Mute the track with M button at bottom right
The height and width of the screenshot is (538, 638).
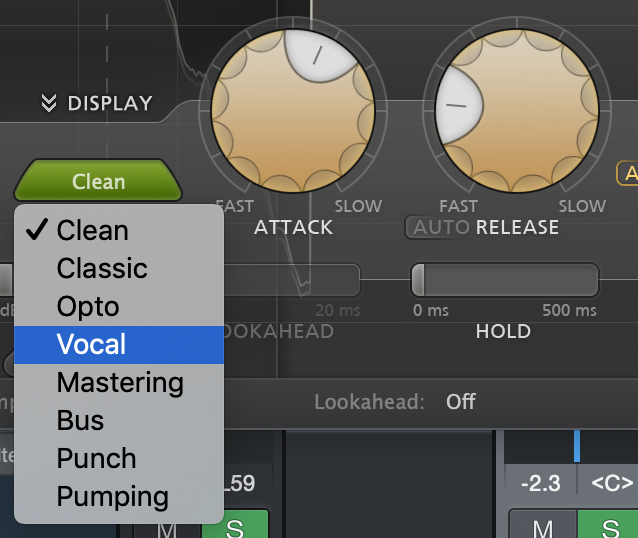point(543,525)
